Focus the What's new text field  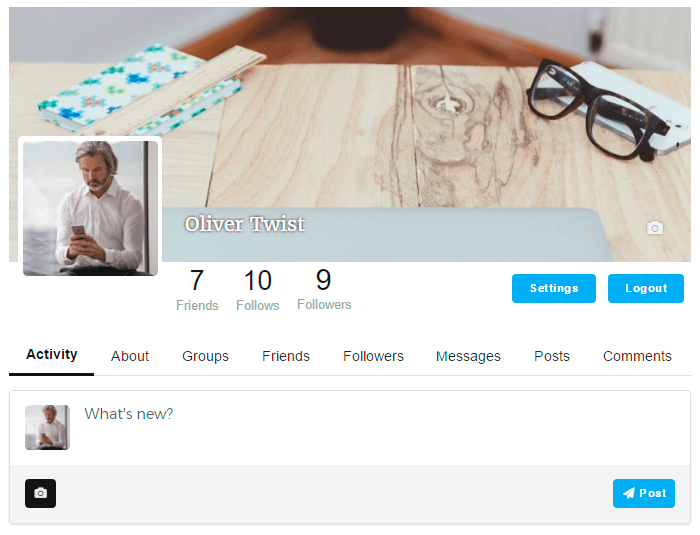point(379,428)
